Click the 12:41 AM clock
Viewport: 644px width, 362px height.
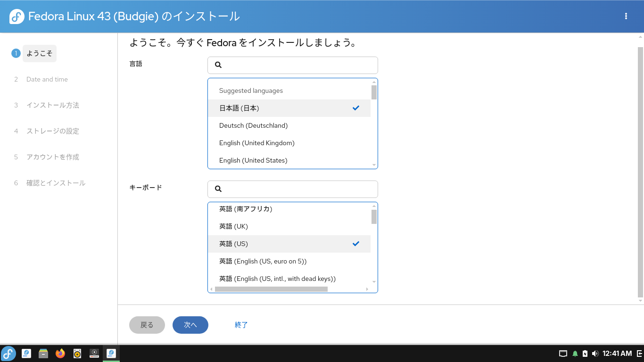pyautogui.click(x=617, y=354)
